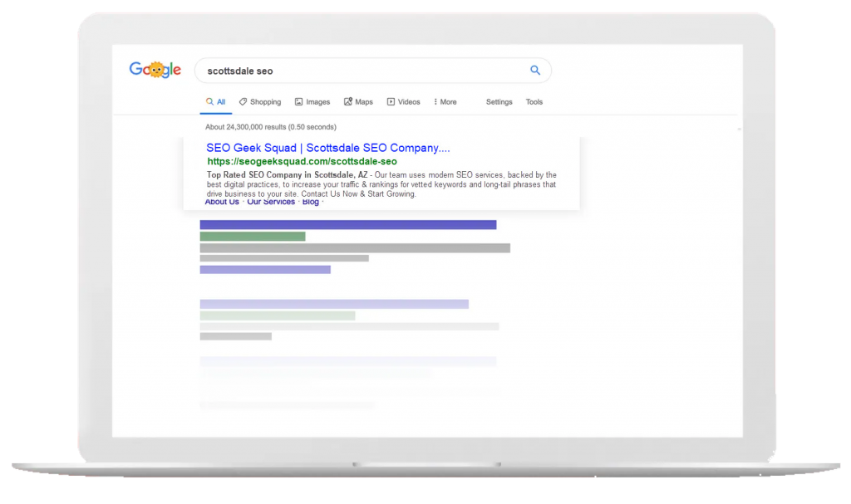Open the SEO Geek Squad result link
Screen dimensions: 851x504
coord(328,147)
